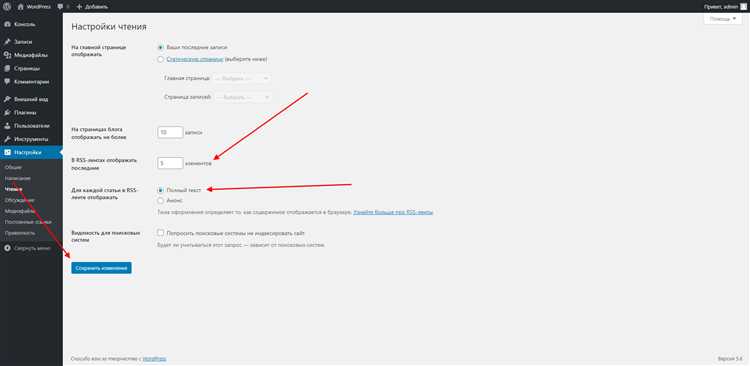Open Внешний вид appearance menu

pyautogui.click(x=31, y=99)
